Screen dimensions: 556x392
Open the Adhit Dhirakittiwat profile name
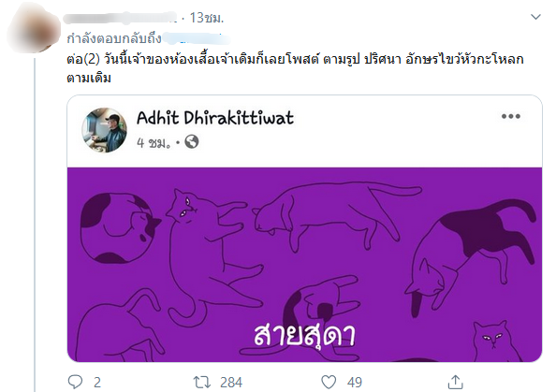pyautogui.click(x=215, y=118)
